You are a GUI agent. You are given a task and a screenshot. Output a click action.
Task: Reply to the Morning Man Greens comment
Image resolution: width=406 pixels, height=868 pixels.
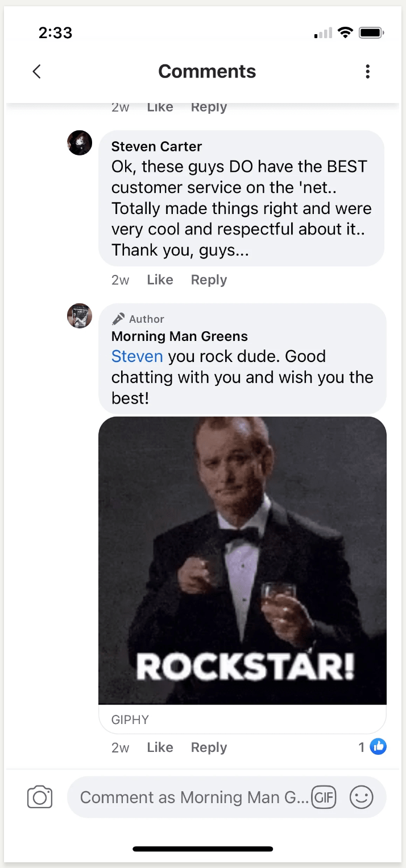209,747
